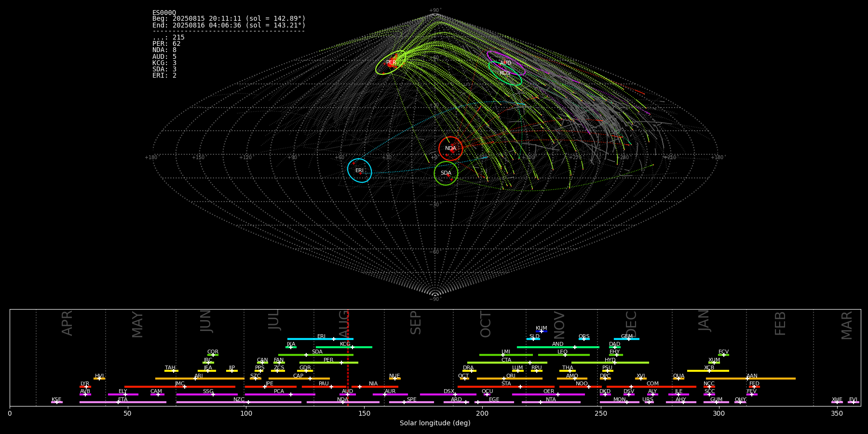Click the magenta AUD radiant ellipse on the map

[x=506, y=63]
